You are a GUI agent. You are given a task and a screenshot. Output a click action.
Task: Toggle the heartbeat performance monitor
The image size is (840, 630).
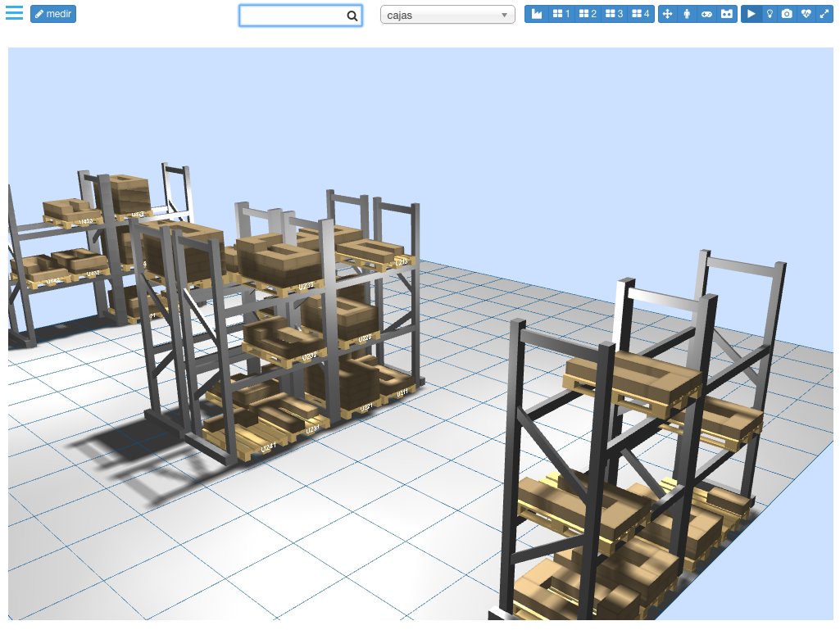point(806,15)
